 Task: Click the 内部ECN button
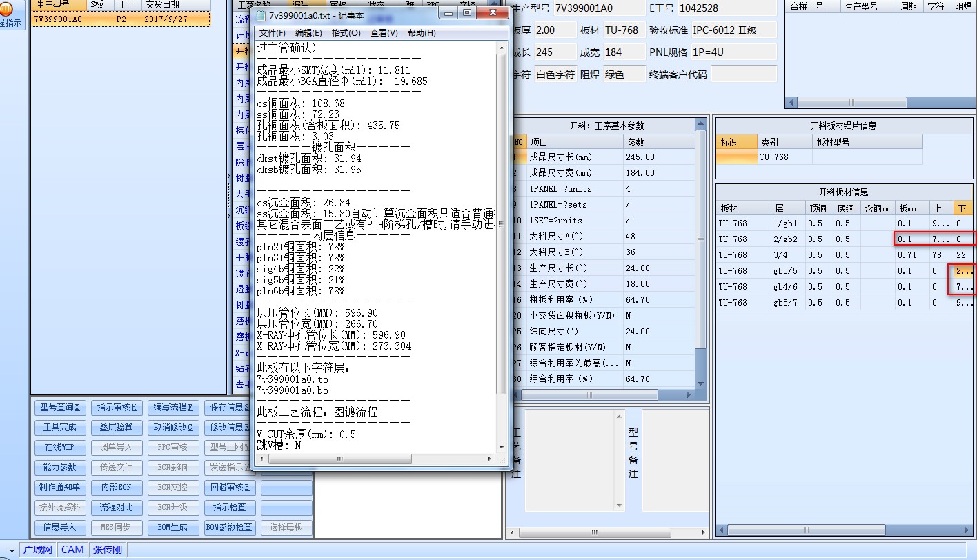[x=117, y=487]
